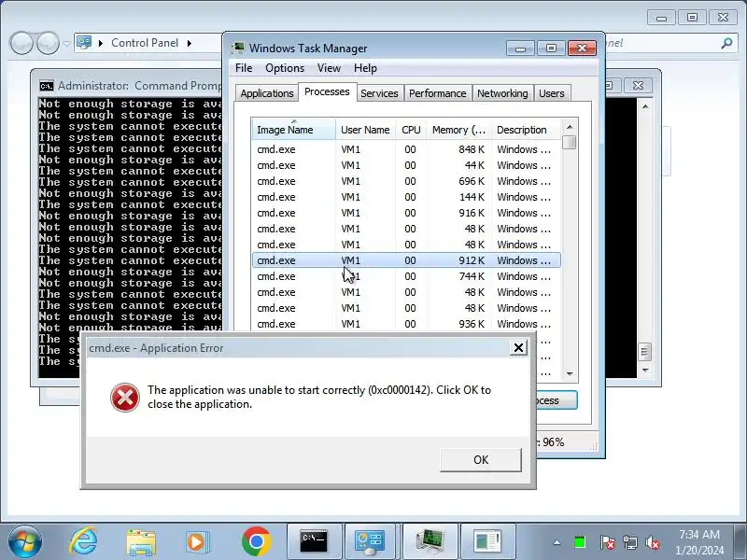Open the Networking tab
The width and height of the screenshot is (747, 560).
[x=502, y=93]
